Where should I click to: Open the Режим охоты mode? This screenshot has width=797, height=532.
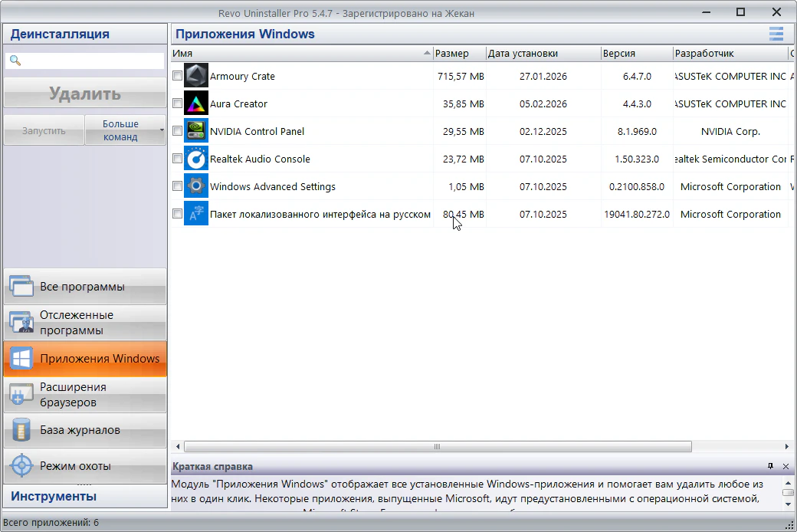pyautogui.click(x=84, y=466)
